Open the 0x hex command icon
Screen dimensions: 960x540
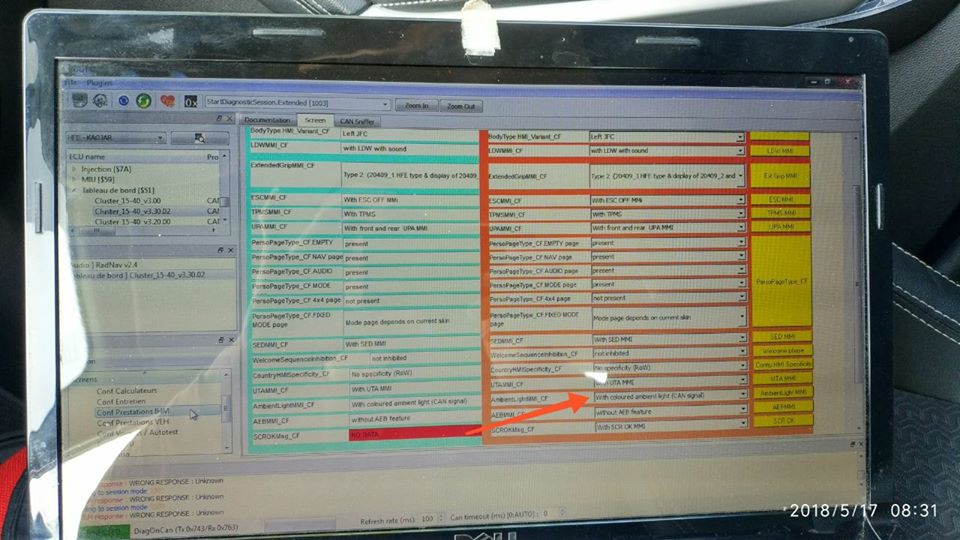coord(190,102)
